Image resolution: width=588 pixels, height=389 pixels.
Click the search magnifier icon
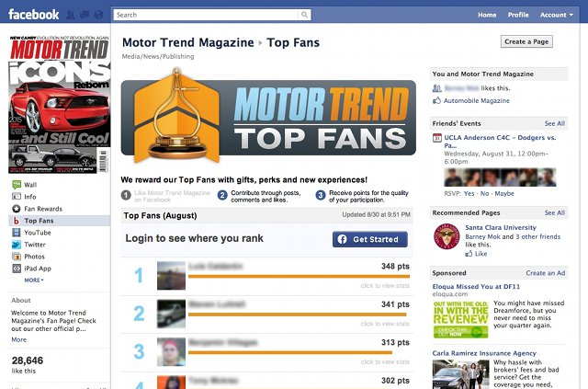click(x=304, y=15)
